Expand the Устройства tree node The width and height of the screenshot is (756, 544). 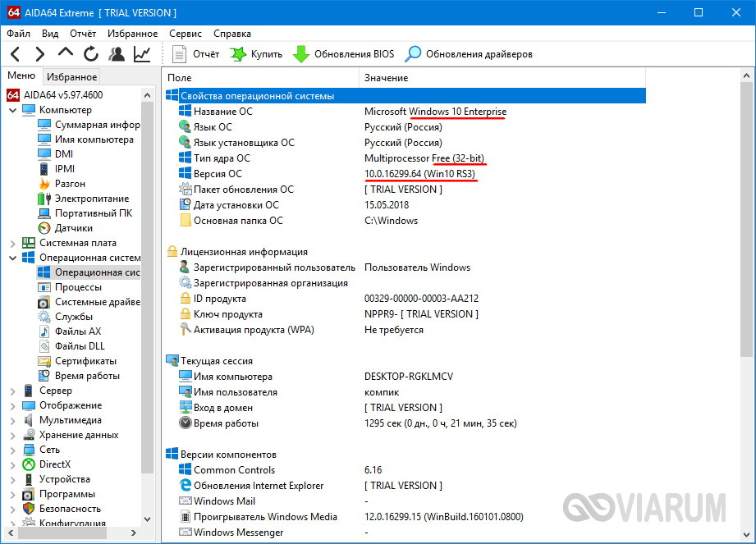click(13, 480)
